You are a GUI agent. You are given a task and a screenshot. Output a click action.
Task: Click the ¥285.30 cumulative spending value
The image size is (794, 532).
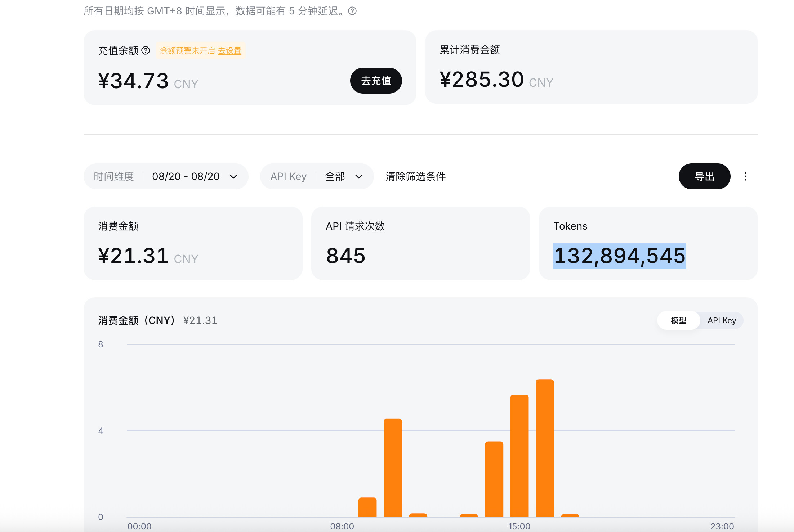tap(482, 79)
